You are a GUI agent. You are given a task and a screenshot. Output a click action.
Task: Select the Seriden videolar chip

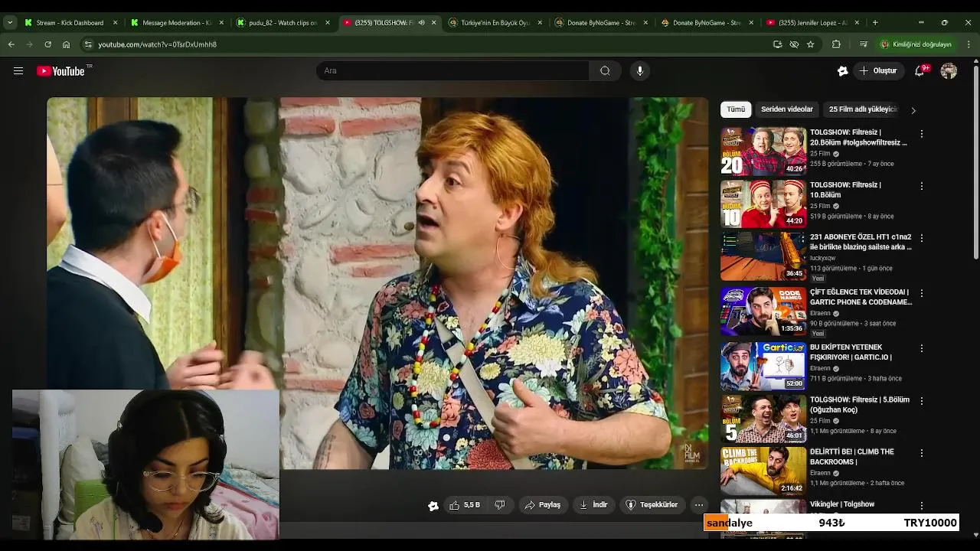click(x=787, y=109)
